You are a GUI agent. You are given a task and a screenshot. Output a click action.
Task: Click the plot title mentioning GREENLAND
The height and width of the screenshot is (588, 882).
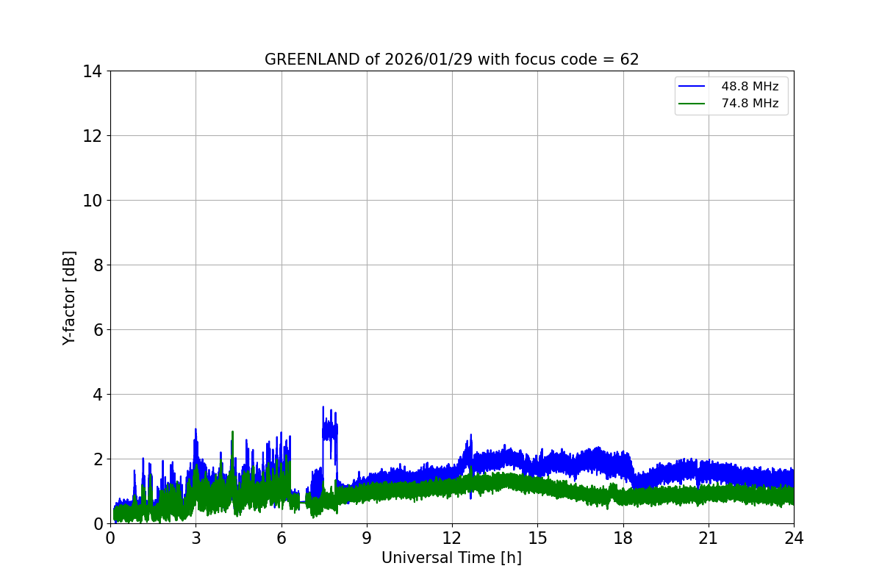pos(451,60)
